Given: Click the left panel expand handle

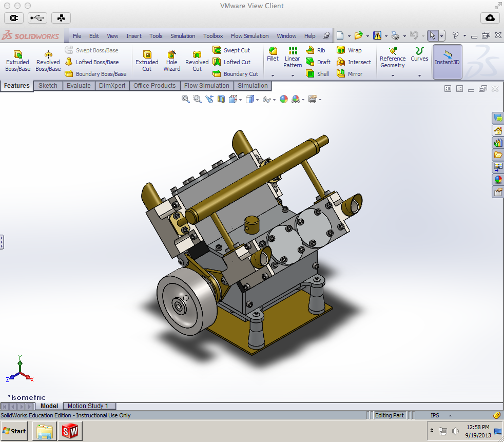Looking at the screenshot, I should click(2, 242).
